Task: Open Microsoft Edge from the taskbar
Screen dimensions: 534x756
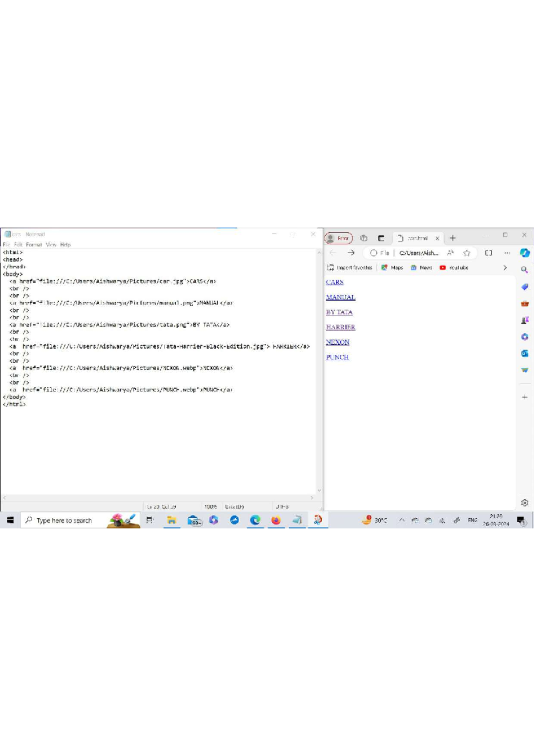Action: [x=255, y=520]
